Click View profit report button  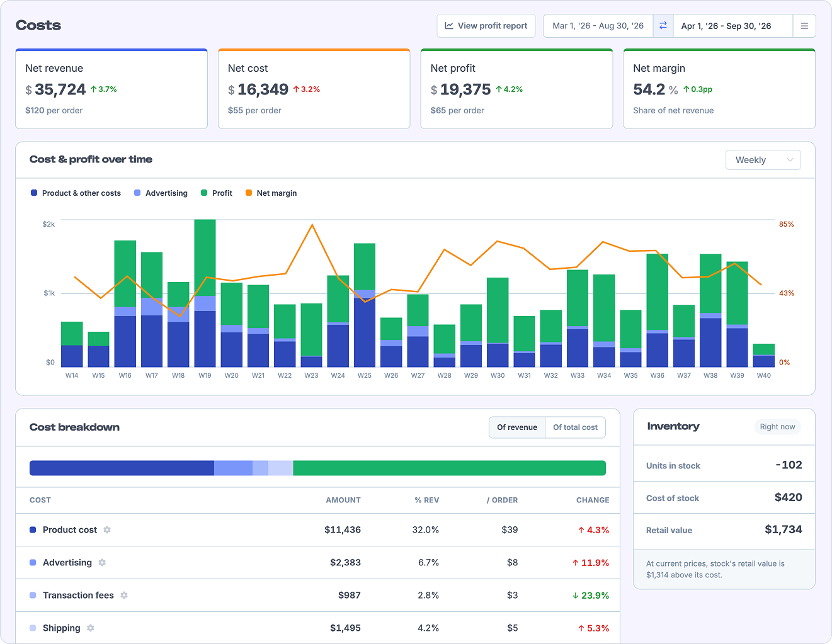[x=486, y=26]
